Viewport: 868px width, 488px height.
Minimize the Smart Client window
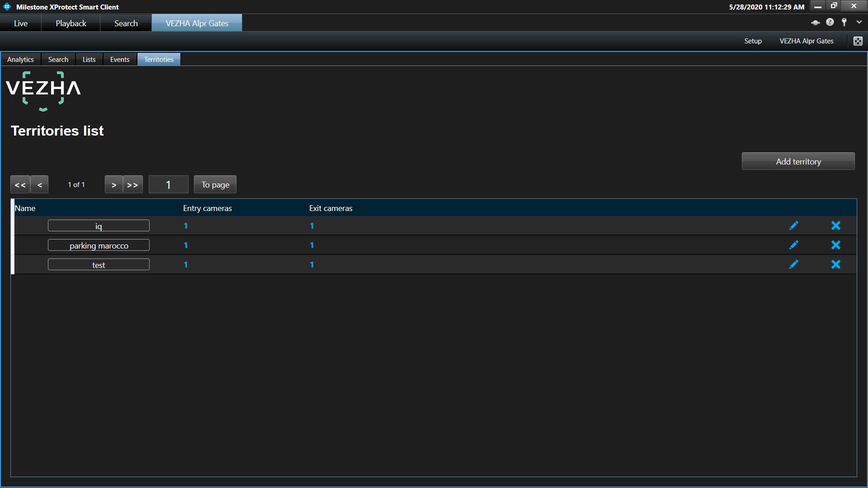click(x=818, y=6)
